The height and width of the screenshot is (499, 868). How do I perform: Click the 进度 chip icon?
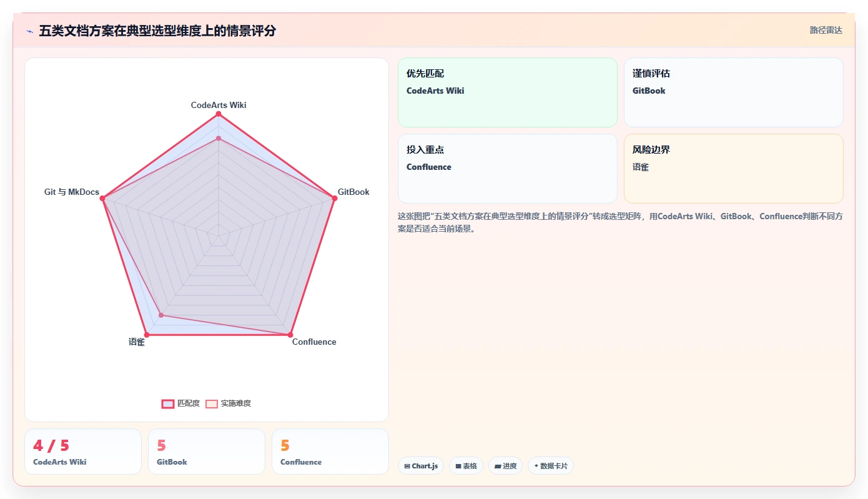(498, 466)
